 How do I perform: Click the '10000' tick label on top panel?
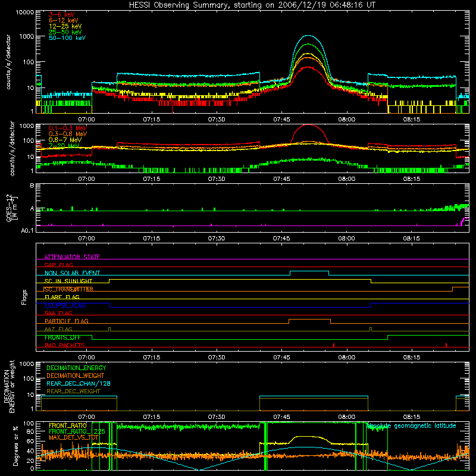25,12
